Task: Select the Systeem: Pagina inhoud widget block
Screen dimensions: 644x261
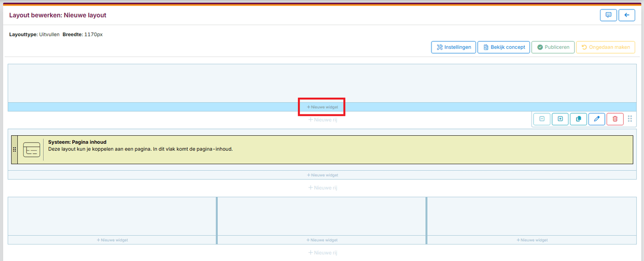Action: [330, 149]
